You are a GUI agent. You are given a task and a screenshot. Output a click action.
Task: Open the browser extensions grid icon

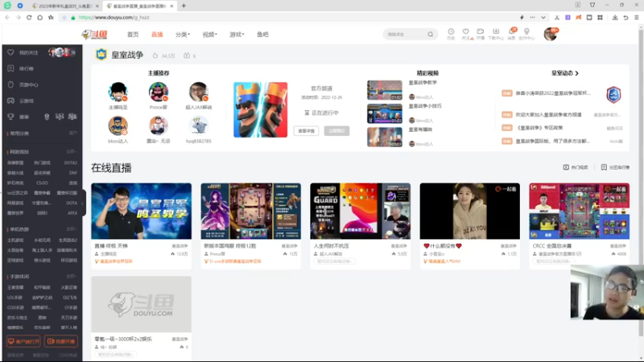(600, 17)
